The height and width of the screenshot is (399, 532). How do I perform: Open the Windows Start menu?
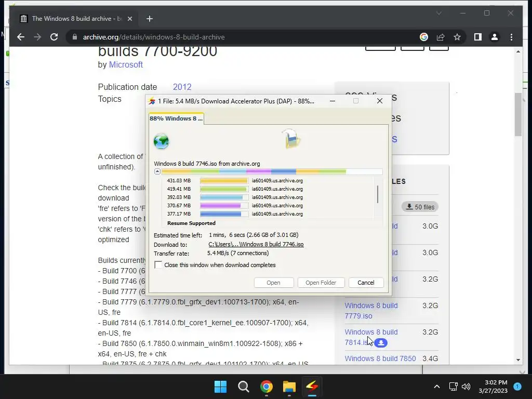pyautogui.click(x=220, y=387)
